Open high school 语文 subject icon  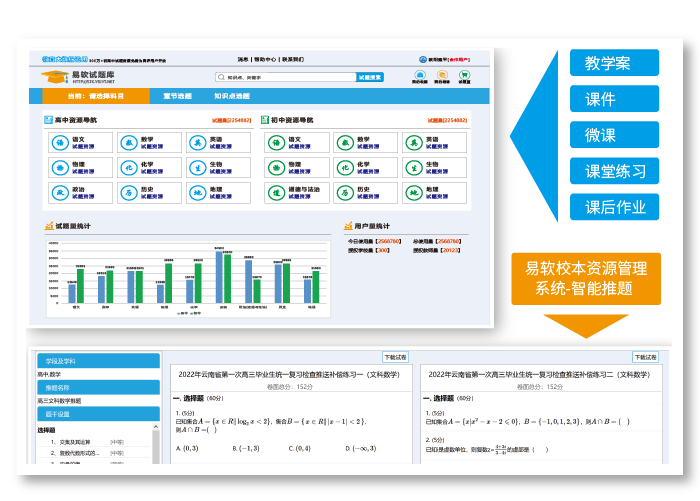(59, 143)
